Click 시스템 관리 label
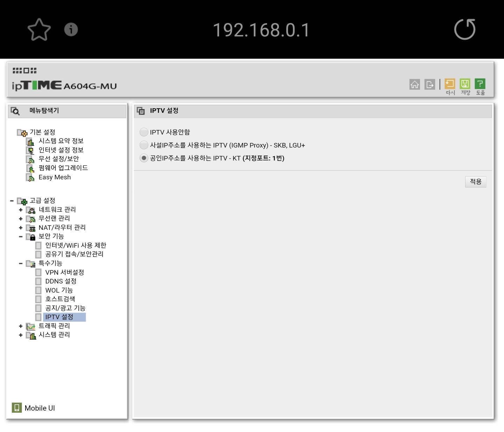This screenshot has width=504, height=432. (54, 335)
